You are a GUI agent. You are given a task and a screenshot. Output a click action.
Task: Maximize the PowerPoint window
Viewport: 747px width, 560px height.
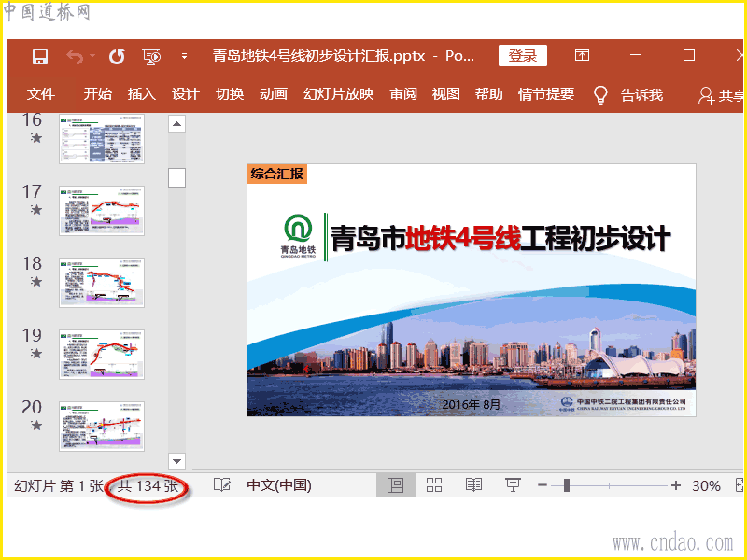(689, 55)
